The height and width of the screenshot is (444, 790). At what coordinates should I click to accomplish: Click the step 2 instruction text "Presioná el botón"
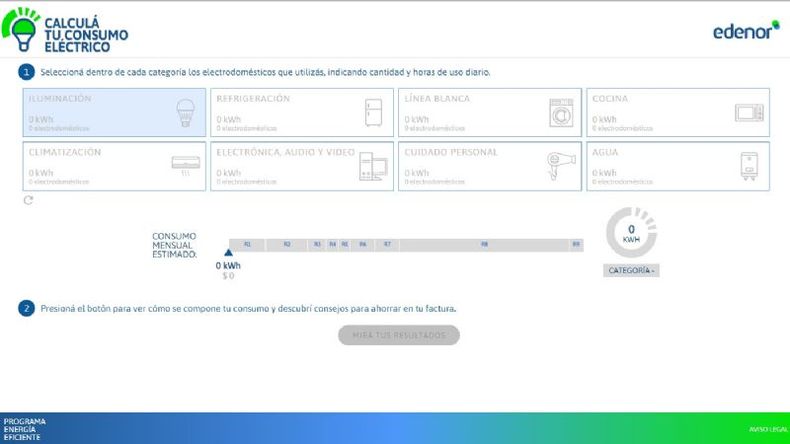(248, 308)
